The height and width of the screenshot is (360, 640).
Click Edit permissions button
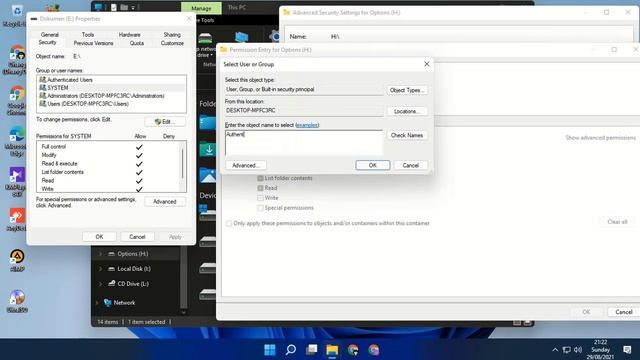point(165,122)
